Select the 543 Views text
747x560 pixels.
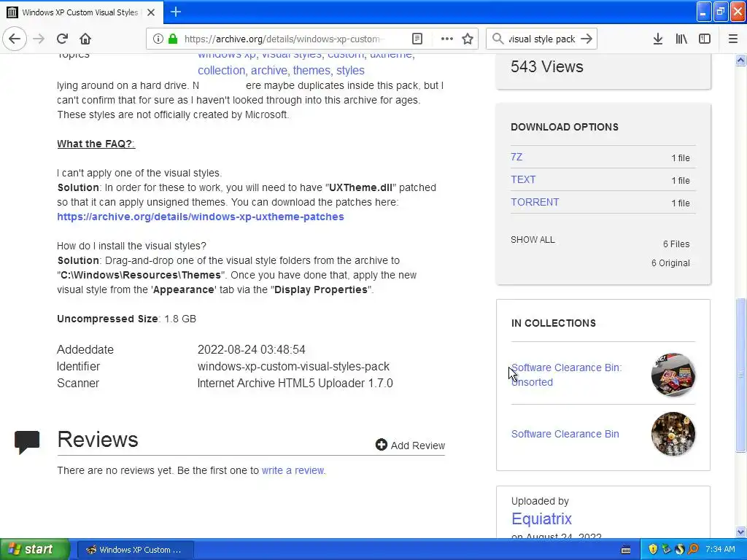pos(547,66)
